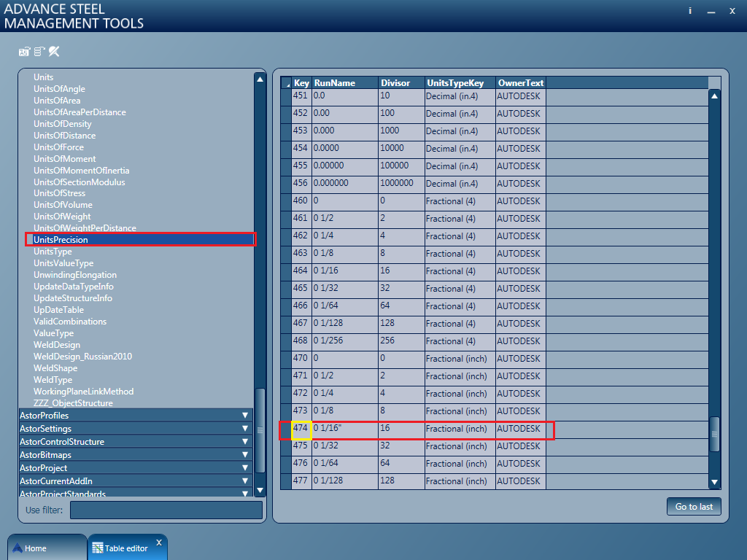
Task: Click the table list scroll down arrow
Action: click(x=260, y=490)
